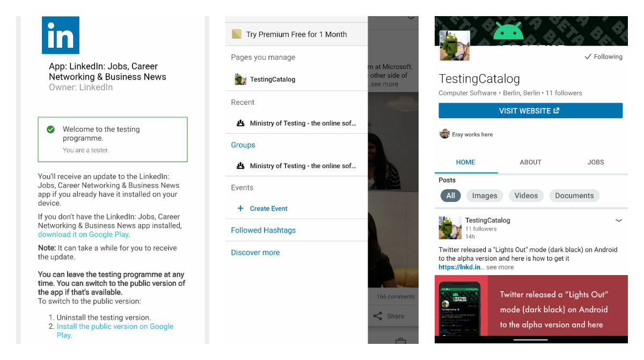
Task: Click the Share icon under the post
Action: point(379,316)
